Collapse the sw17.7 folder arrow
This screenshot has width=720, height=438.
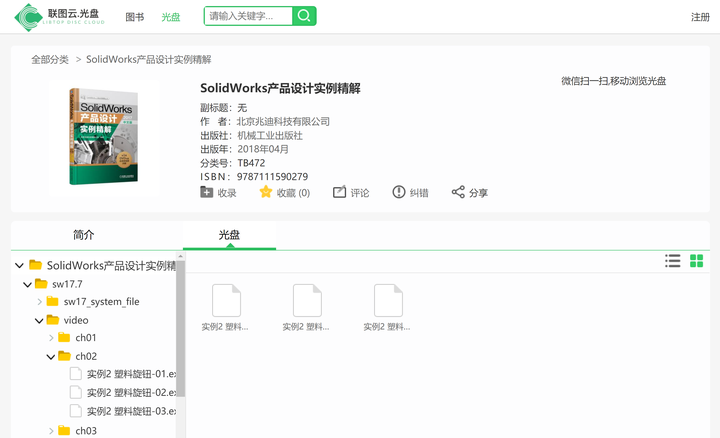click(28, 285)
